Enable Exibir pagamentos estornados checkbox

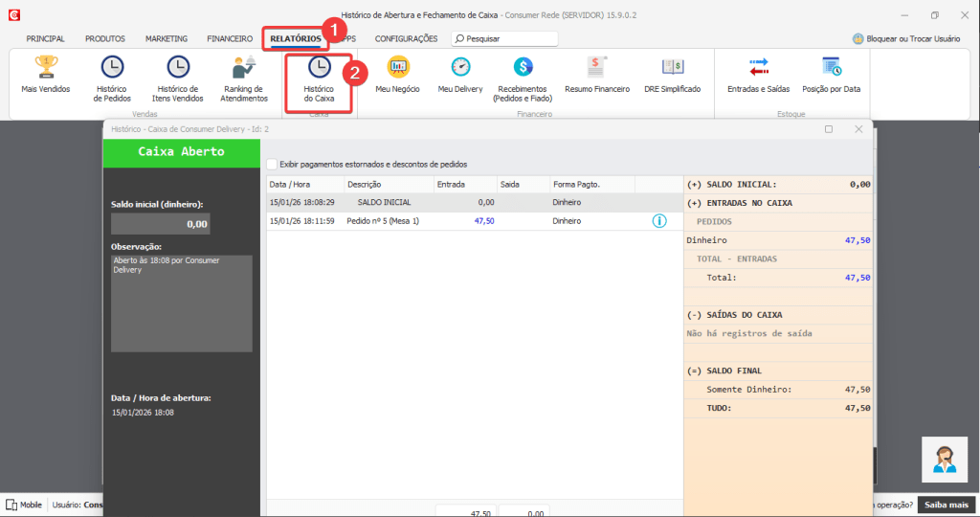point(272,164)
